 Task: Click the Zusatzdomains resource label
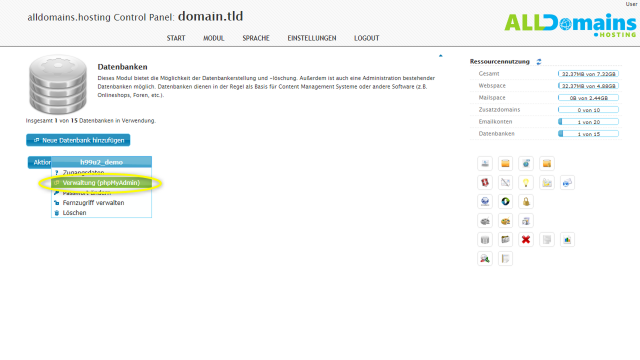[x=499, y=110]
